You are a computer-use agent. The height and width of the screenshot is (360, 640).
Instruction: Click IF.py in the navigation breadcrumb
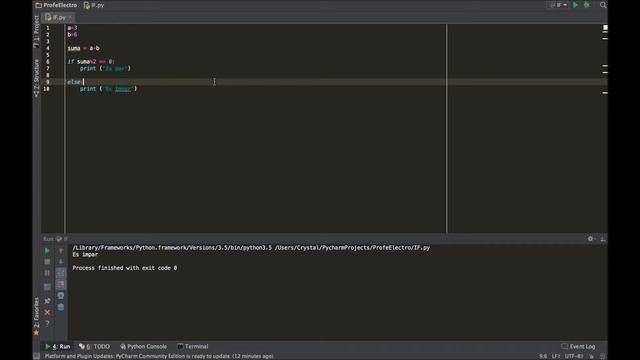pos(94,5)
